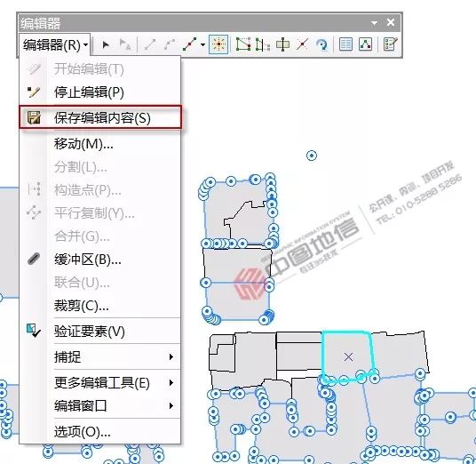Choose 裁剪(C)... menu item
Screen dimensions: 476x464
(99, 306)
